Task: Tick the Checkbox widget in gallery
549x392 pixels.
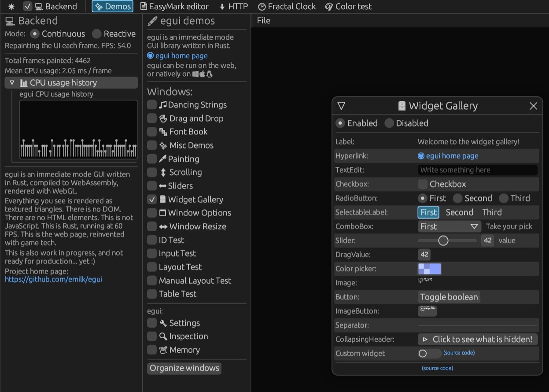Action: click(x=423, y=184)
